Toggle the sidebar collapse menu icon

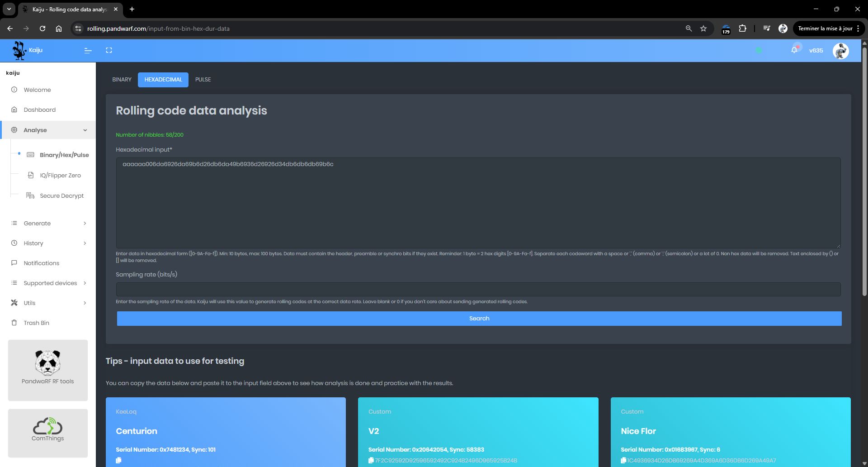[x=88, y=51]
